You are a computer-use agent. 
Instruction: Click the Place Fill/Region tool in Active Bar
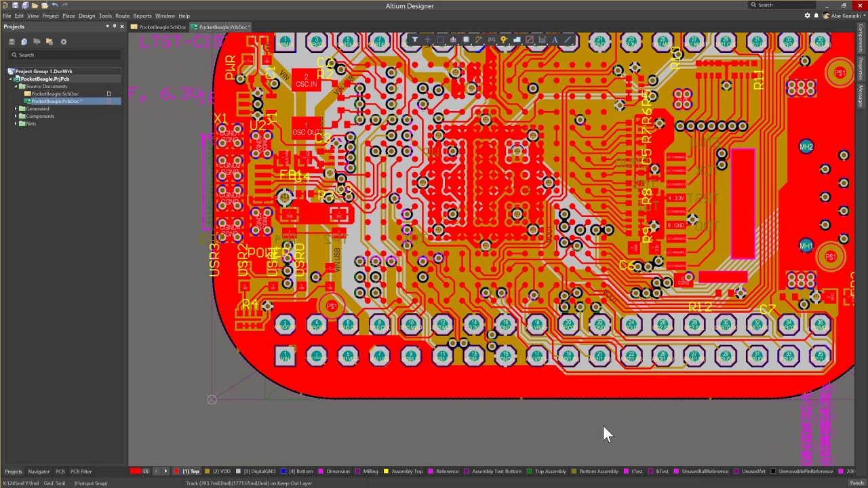pos(530,40)
